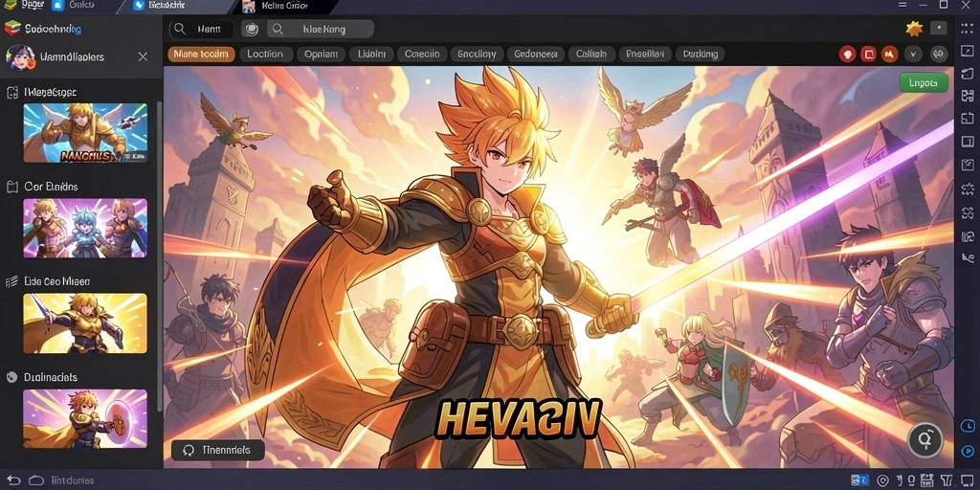980x490 pixels.
Task: Select the "Calitoh" chip
Action: [591, 55]
